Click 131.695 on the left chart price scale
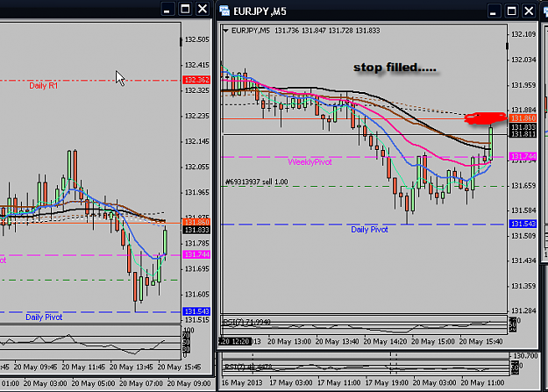The height and width of the screenshot is (392, 548). click(x=197, y=269)
